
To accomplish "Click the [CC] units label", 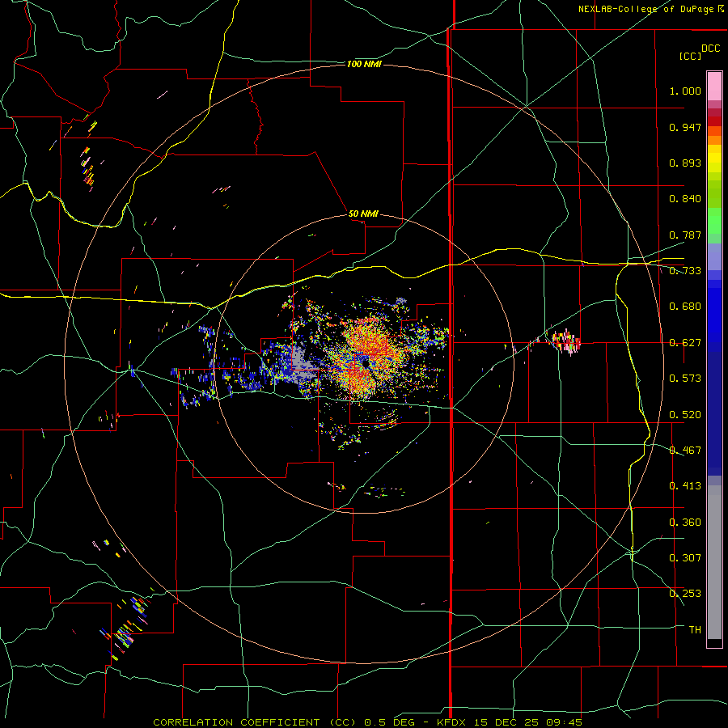I will (690, 56).
